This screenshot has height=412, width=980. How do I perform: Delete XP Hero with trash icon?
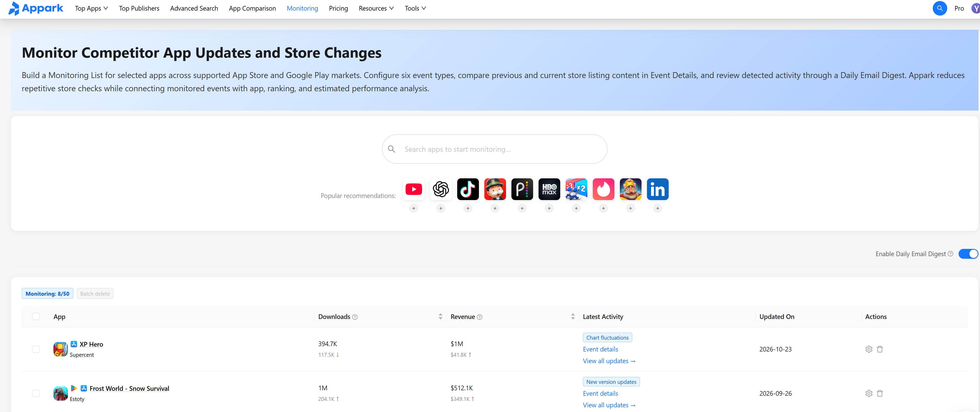pyautogui.click(x=880, y=349)
